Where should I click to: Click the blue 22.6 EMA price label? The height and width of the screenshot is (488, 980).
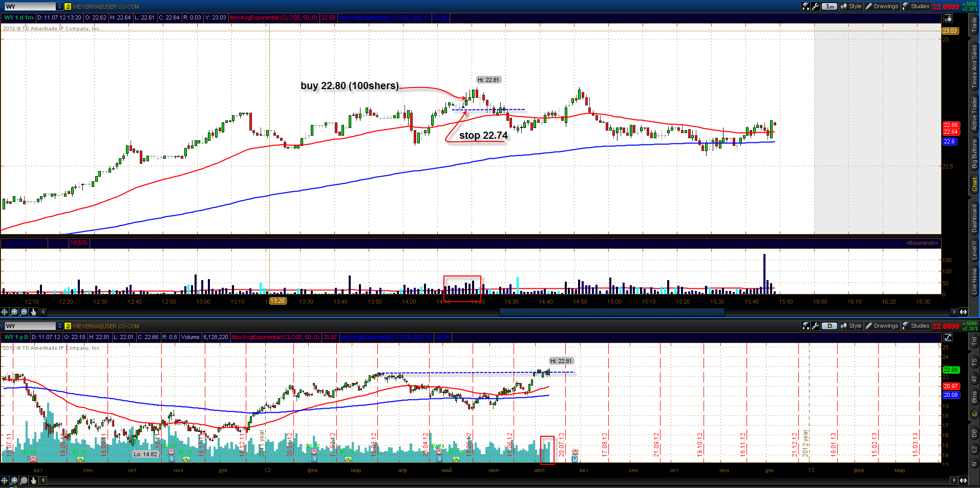(950, 142)
